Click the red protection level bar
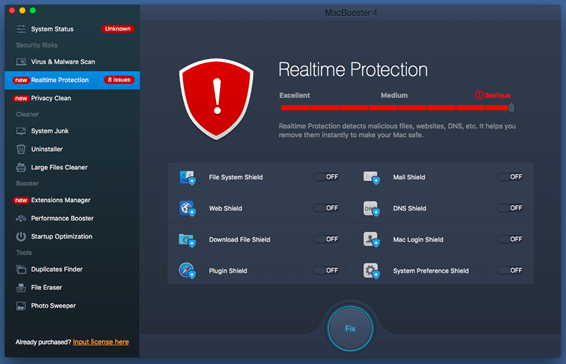 pos(395,107)
